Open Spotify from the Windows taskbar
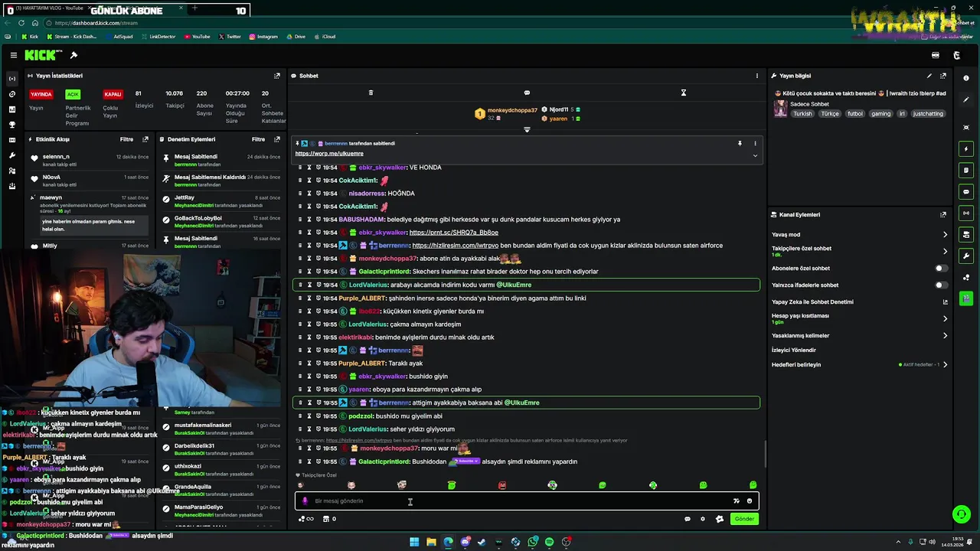 [x=549, y=542]
